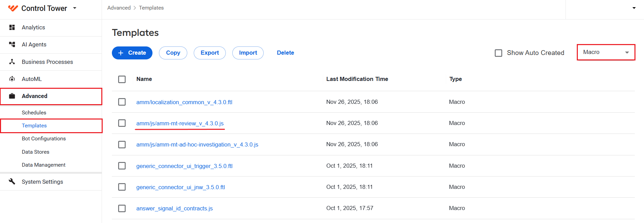Click Macro type cell in localization_common row
Screen dimensions: 644x223
tap(457, 102)
